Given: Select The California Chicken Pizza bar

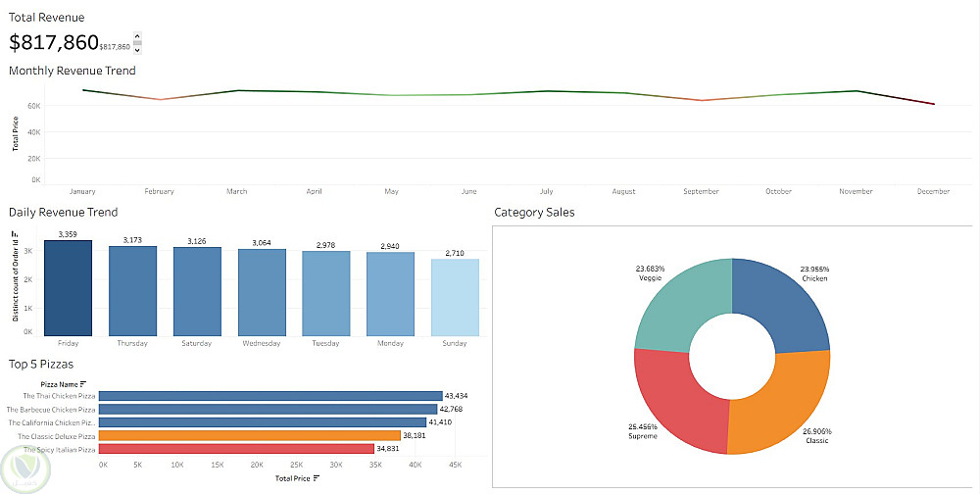Looking at the screenshot, I should coord(263,422).
